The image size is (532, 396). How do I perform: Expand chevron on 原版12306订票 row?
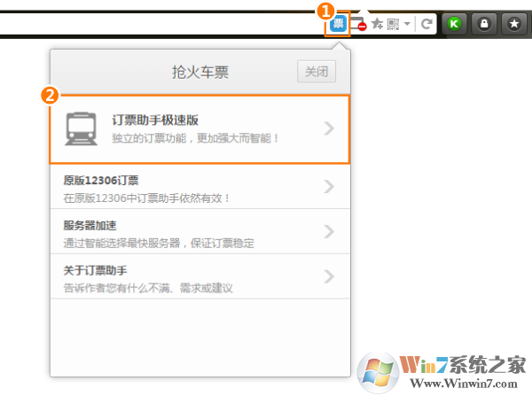(x=329, y=186)
